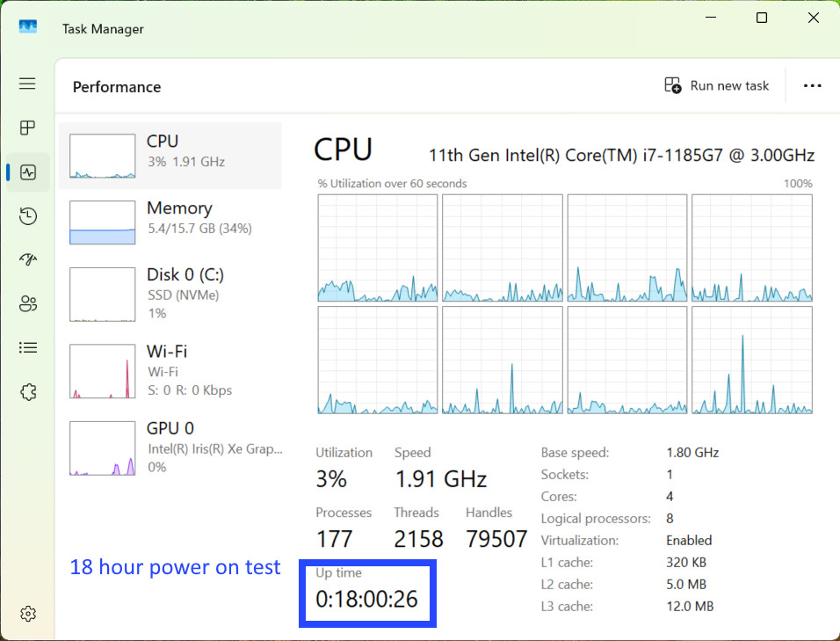Viewport: 840px width, 641px height.
Task: Select the CPU performance item
Action: click(170, 156)
